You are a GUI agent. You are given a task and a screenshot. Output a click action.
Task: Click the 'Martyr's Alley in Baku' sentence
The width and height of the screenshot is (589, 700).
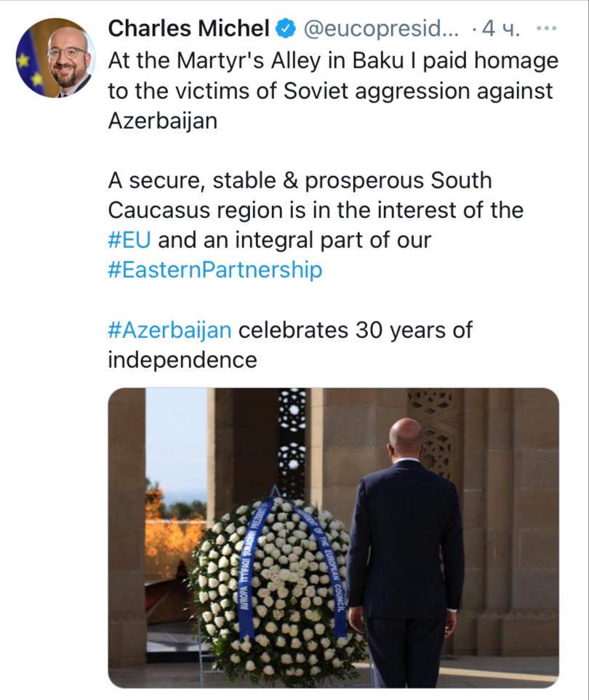(332, 60)
